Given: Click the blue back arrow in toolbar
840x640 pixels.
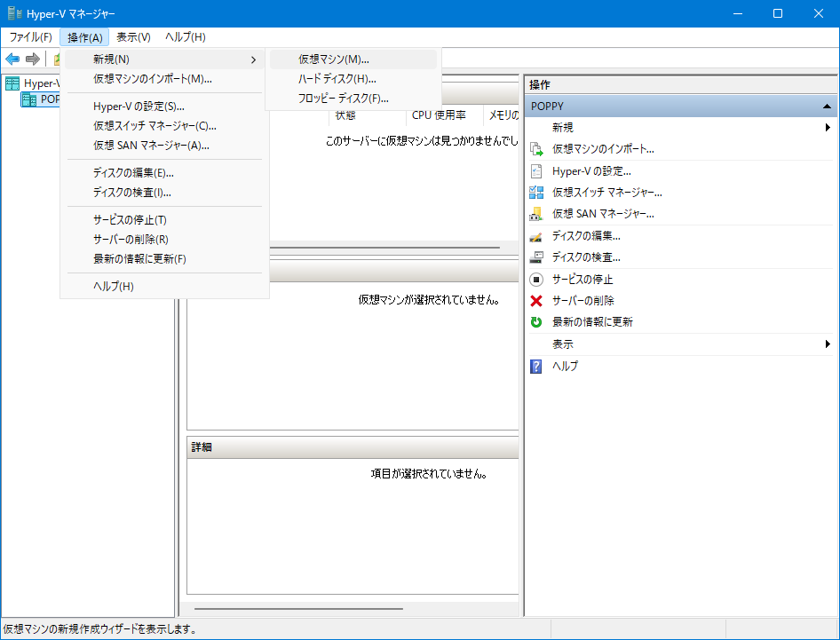Looking at the screenshot, I should 12,59.
